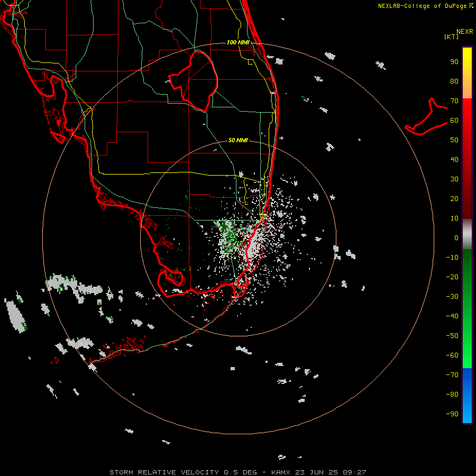Click the 30 value on velocity scale
Image resolution: width=476 pixels, height=476 pixels.
454,179
